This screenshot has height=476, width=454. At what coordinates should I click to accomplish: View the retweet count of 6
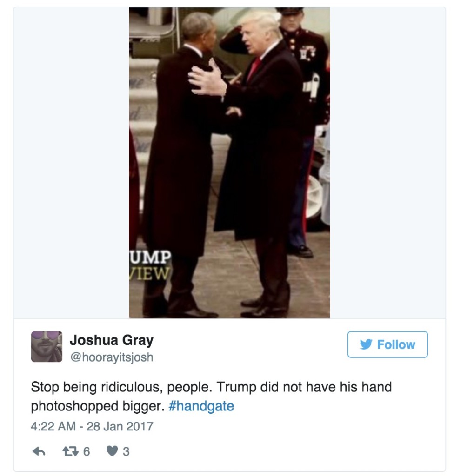pyautogui.click(x=87, y=452)
